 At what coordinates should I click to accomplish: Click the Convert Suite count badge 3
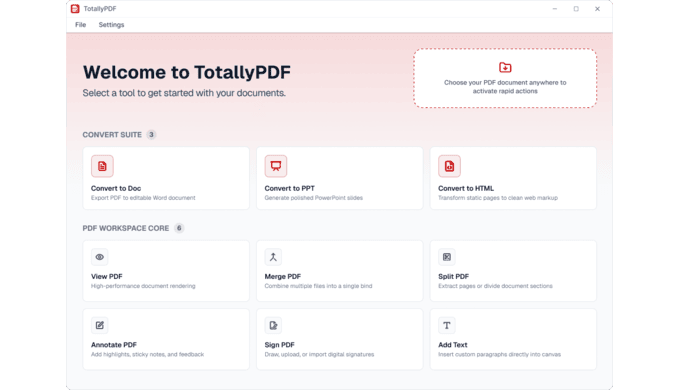pos(151,134)
